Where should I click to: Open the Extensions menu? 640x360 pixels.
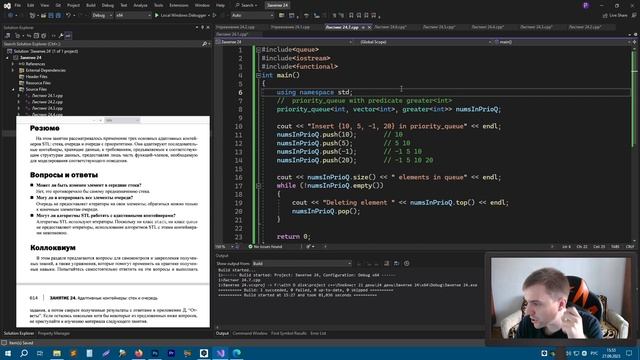click(179, 5)
